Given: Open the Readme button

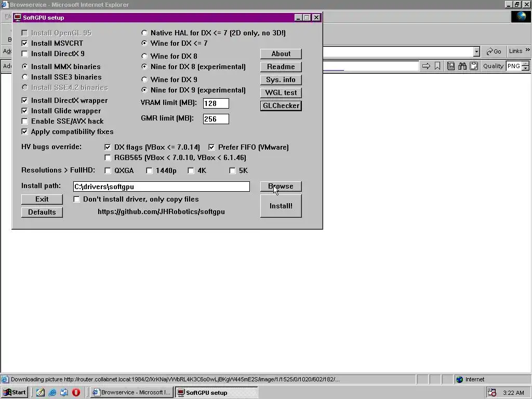Looking at the screenshot, I should [281, 66].
